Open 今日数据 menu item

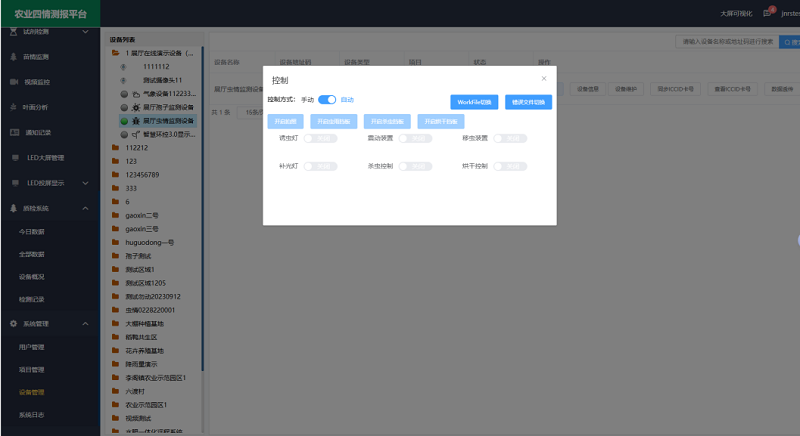coord(31,231)
